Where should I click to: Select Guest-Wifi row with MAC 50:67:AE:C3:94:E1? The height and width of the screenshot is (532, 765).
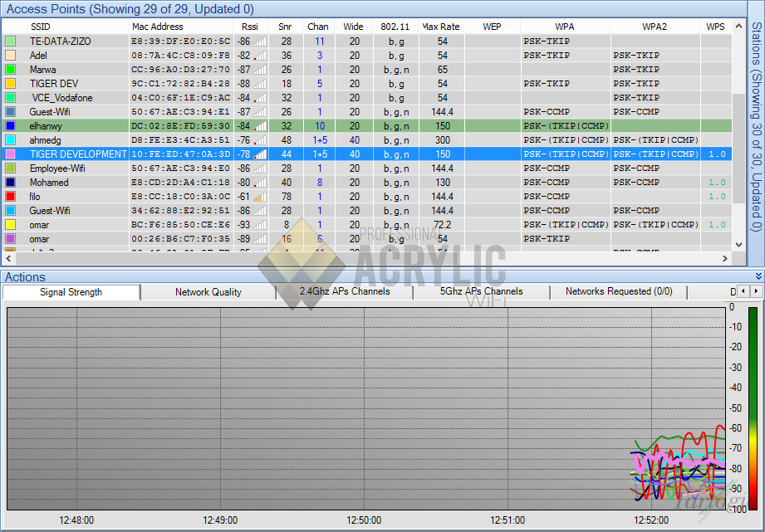[367, 112]
